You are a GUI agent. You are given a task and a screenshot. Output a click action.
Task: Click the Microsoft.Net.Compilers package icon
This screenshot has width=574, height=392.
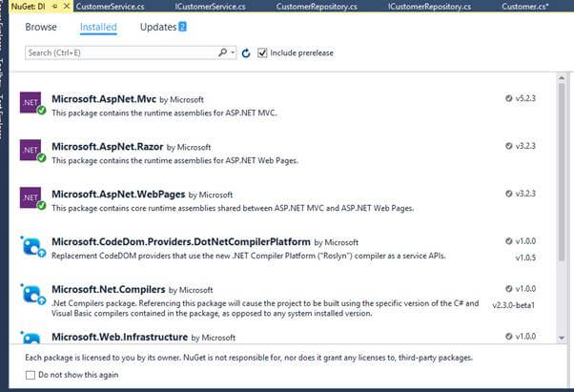tap(31, 293)
